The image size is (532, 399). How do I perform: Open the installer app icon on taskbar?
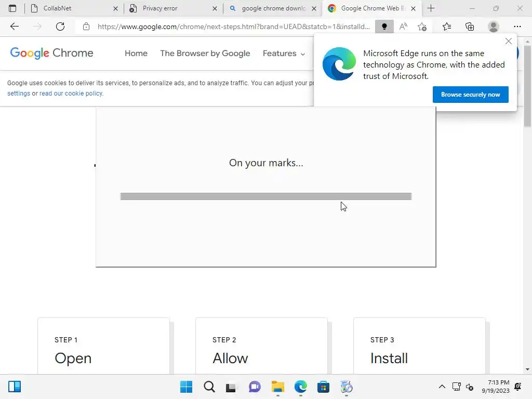[x=347, y=387]
